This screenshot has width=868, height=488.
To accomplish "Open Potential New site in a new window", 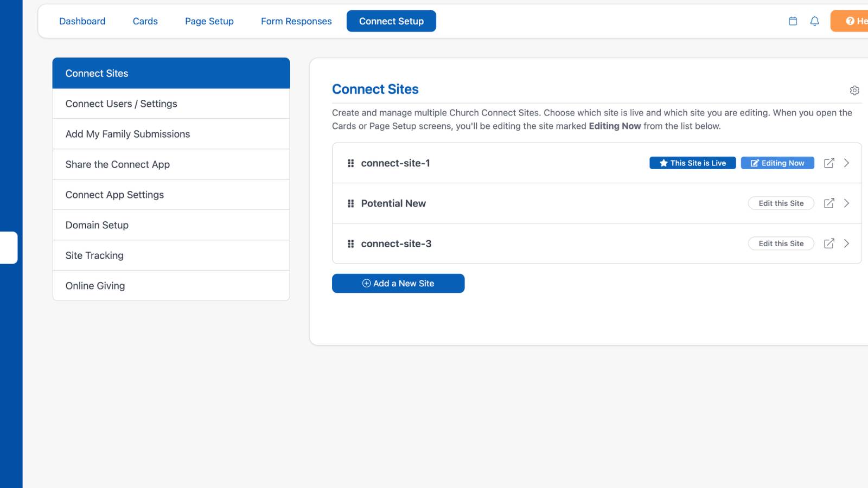I will [x=829, y=203].
